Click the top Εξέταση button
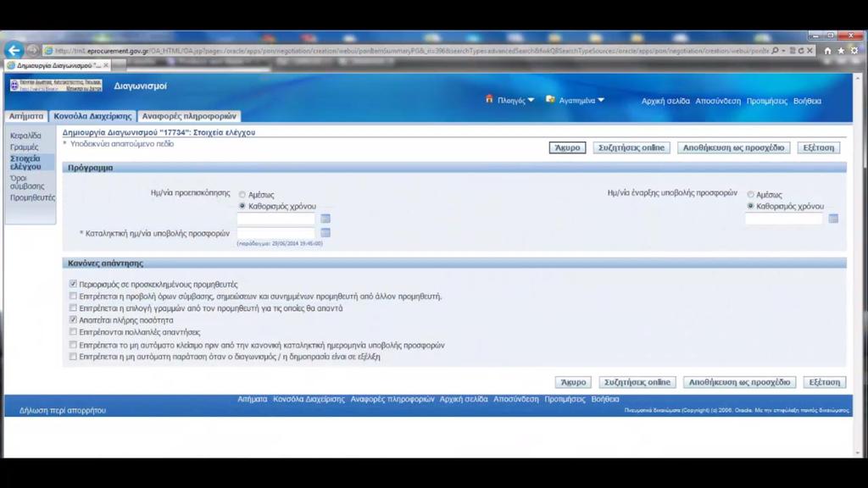Image resolution: width=868 pixels, height=488 pixels. click(x=819, y=147)
